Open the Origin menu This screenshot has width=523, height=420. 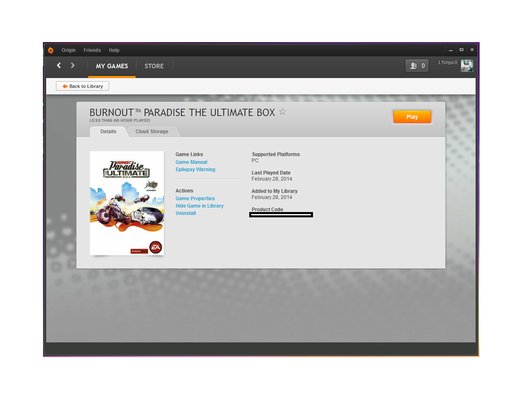69,50
